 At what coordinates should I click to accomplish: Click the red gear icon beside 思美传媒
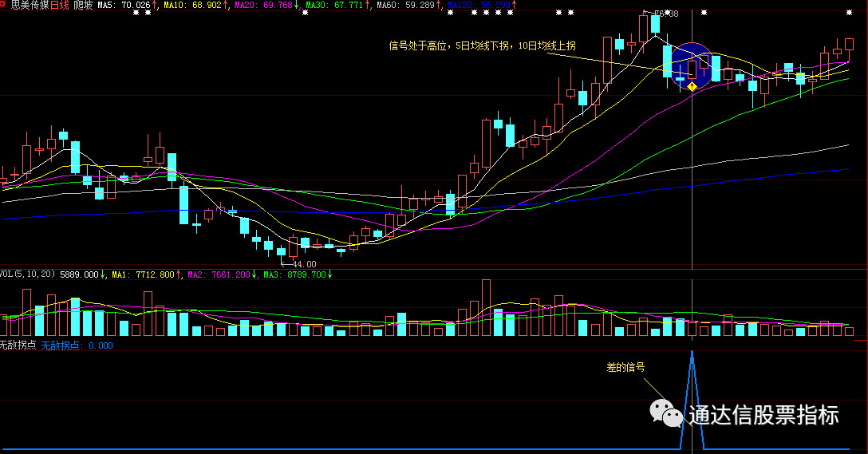[2, 5]
